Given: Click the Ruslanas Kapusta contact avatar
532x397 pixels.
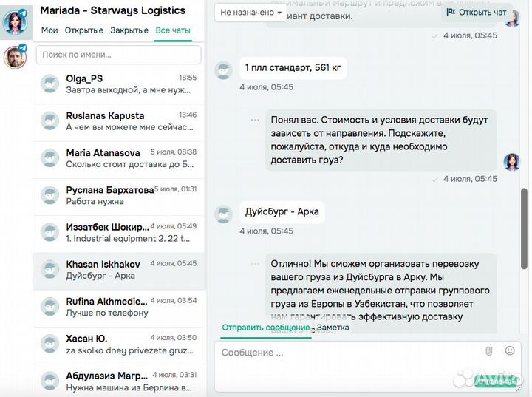Looking at the screenshot, I should [50, 121].
